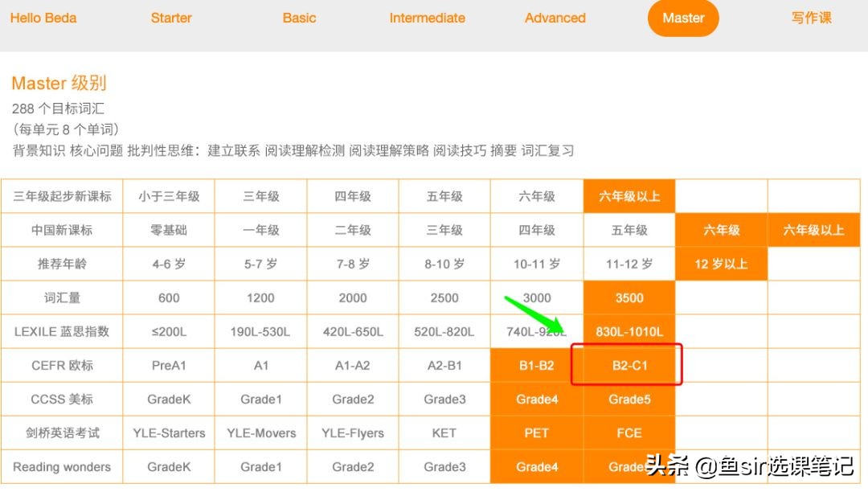
Task: Click the 1200 vocabulary cell
Action: [260, 297]
